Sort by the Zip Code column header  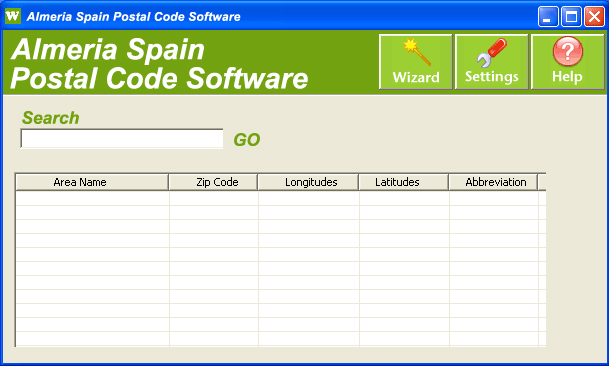(x=213, y=182)
